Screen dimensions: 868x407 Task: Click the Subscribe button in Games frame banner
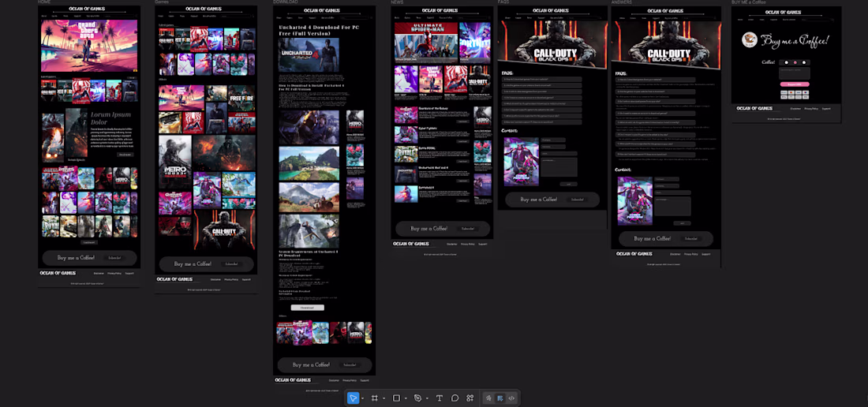click(x=231, y=263)
